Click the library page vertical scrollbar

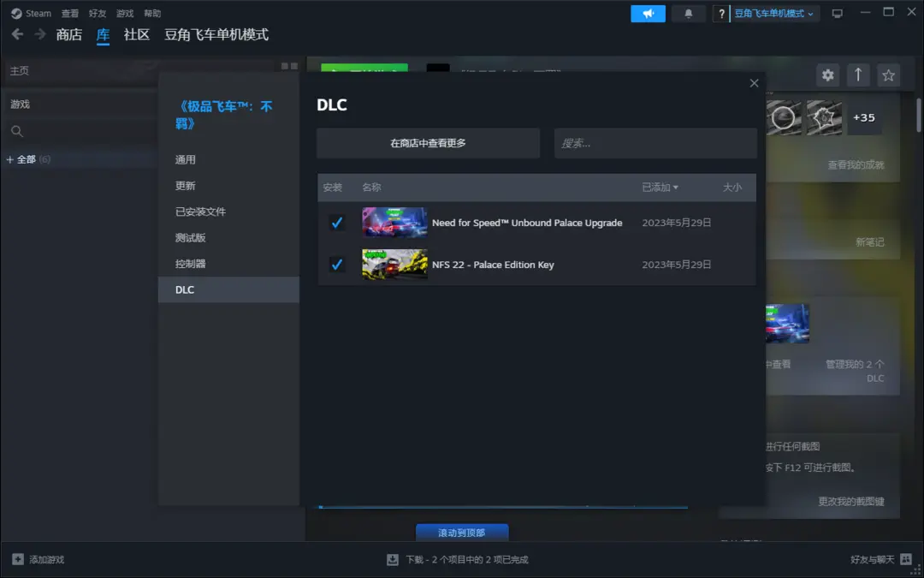[918, 115]
